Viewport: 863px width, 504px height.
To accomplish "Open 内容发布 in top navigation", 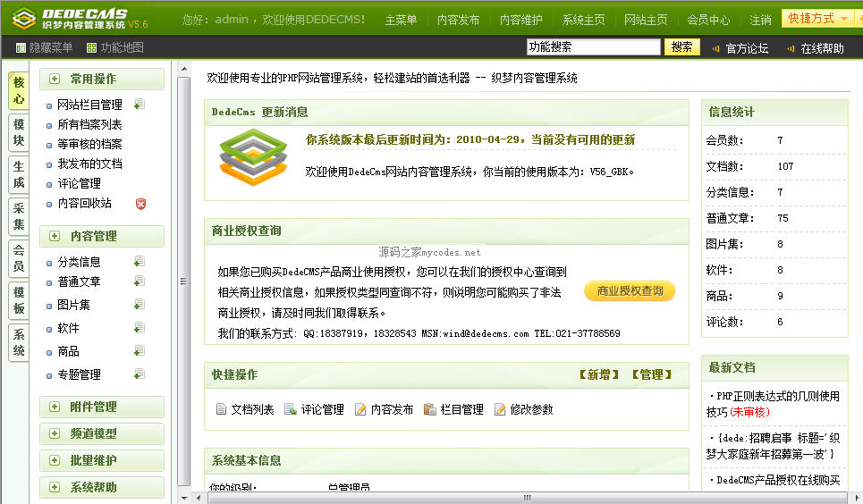I will coord(458,21).
